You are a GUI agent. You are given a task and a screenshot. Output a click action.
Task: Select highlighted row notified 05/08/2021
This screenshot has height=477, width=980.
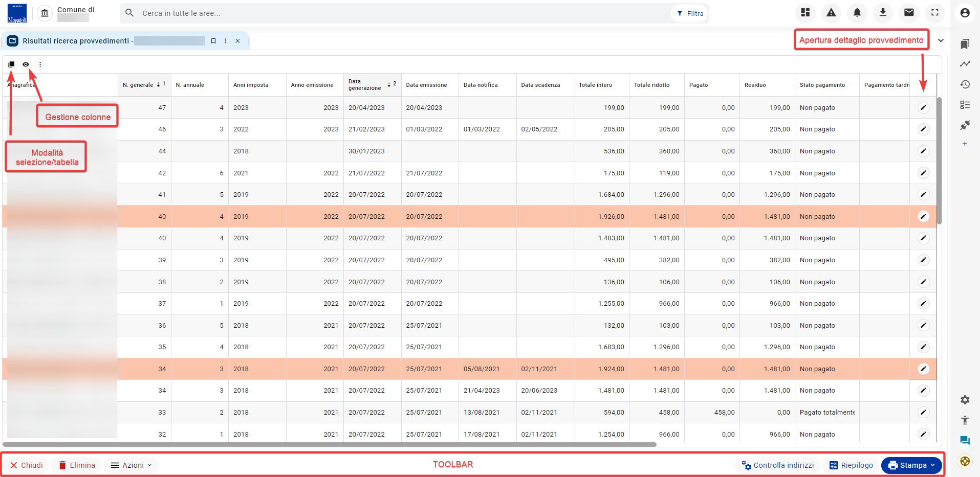point(469,369)
